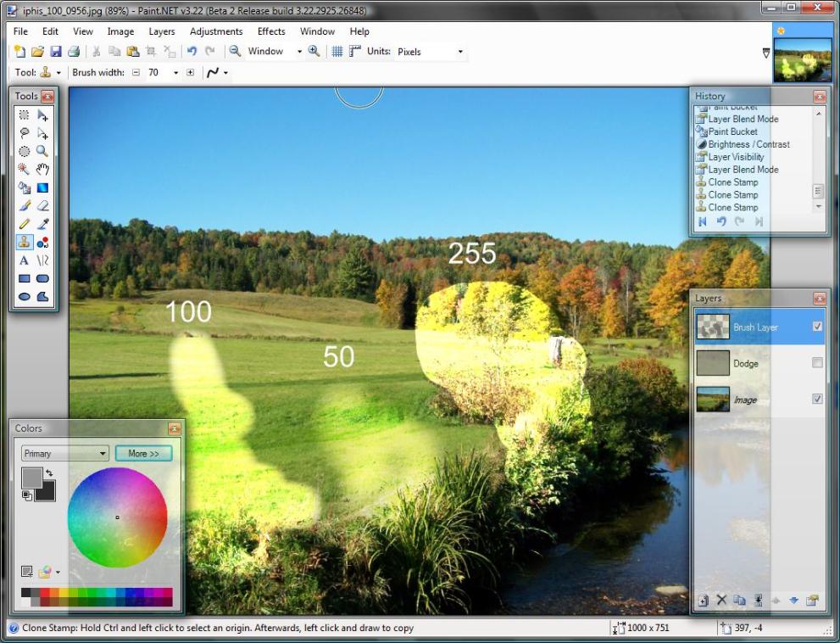Viewport: 840px width, 643px height.
Task: Select the Clone Stamp tool
Action: pos(24,243)
